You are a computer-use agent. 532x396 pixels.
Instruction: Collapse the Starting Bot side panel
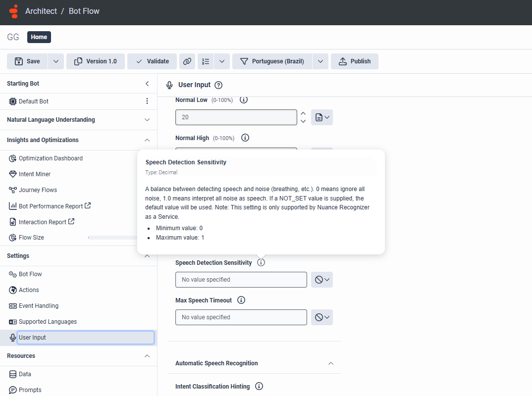[147, 84]
